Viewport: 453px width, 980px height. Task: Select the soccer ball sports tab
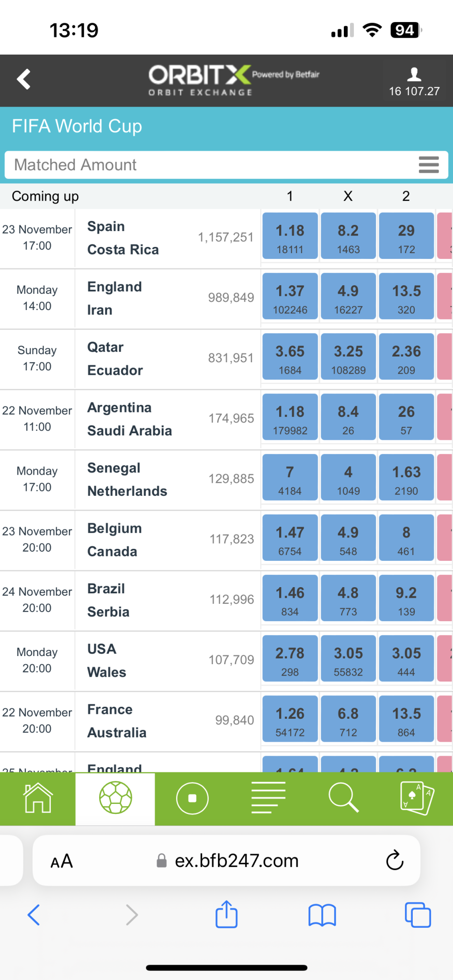(115, 798)
